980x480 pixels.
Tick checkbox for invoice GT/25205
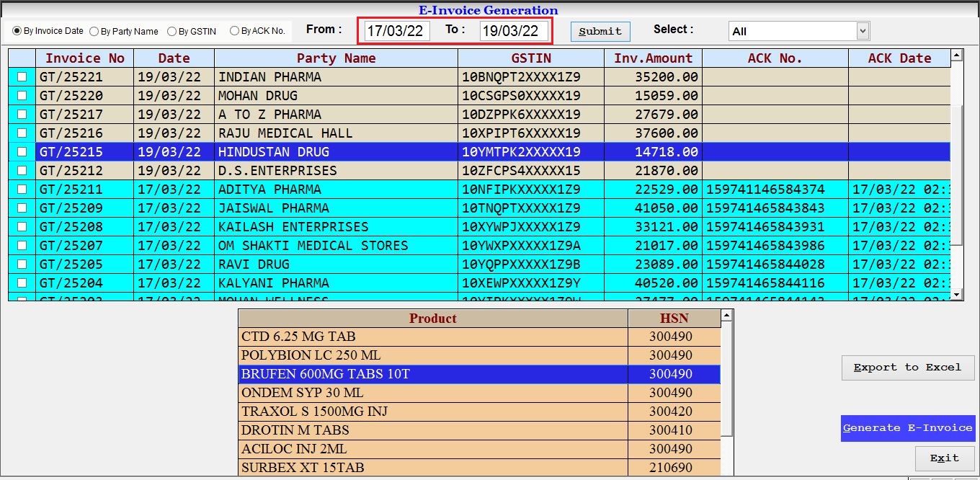(x=22, y=264)
